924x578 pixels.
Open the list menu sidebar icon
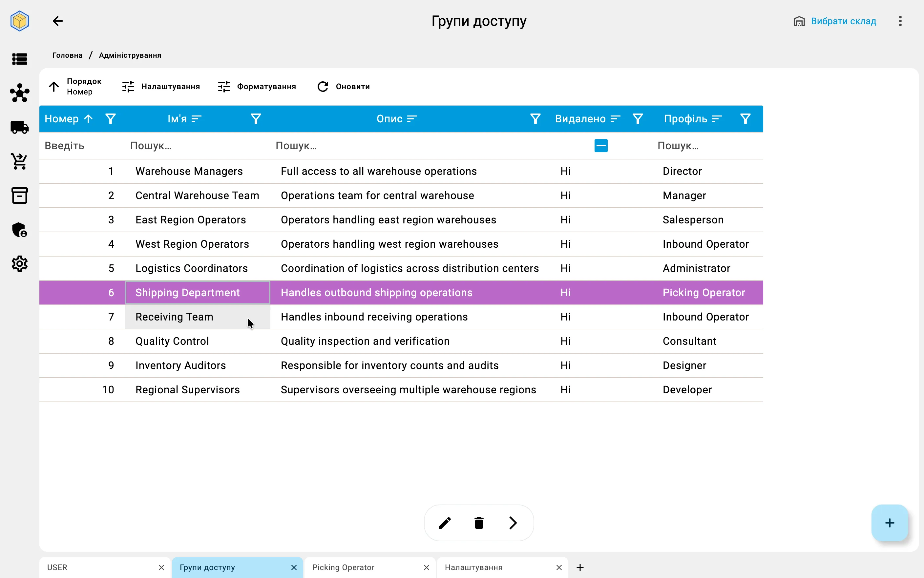point(19,59)
